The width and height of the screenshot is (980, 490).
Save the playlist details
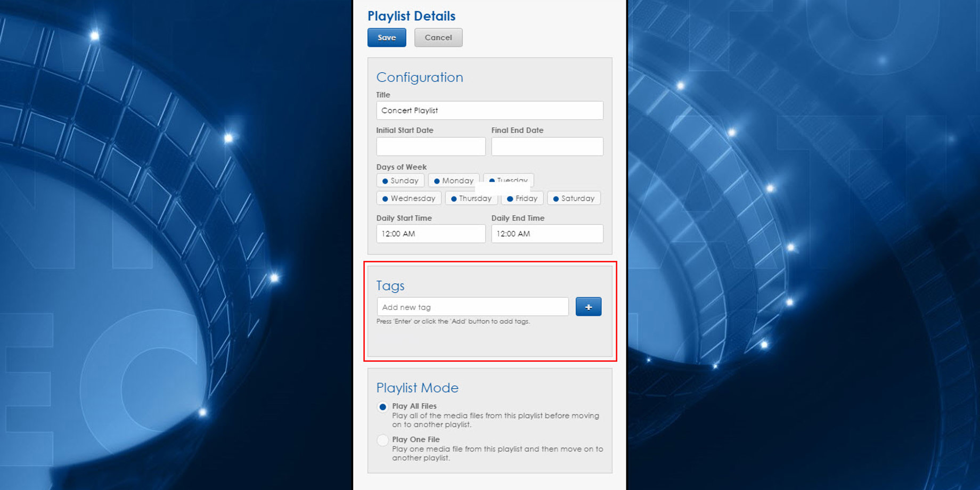click(x=387, y=38)
